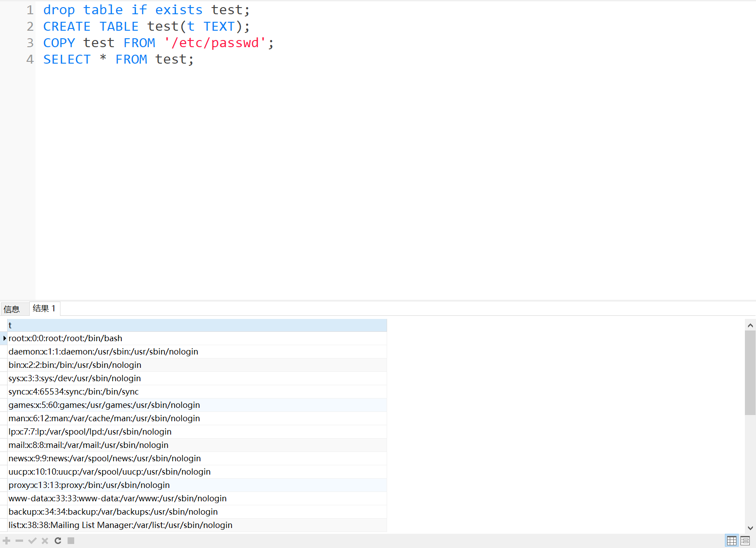Switch to grid view
The height and width of the screenshot is (548, 756).
732,541
